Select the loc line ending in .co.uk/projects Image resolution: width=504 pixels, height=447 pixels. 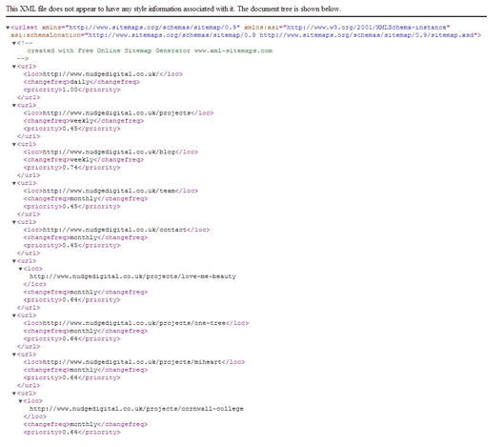118,113
